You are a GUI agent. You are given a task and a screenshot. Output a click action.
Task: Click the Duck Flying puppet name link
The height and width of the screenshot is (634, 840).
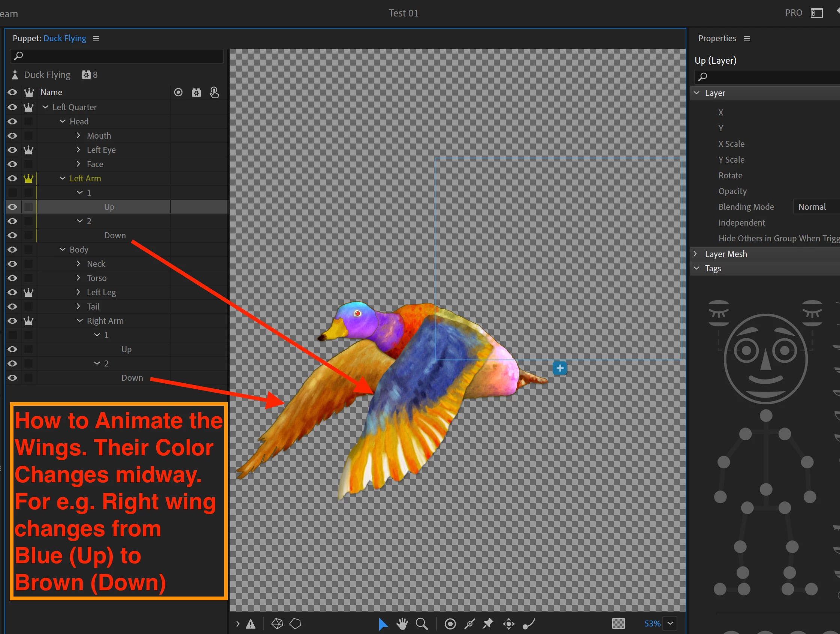[x=64, y=38]
